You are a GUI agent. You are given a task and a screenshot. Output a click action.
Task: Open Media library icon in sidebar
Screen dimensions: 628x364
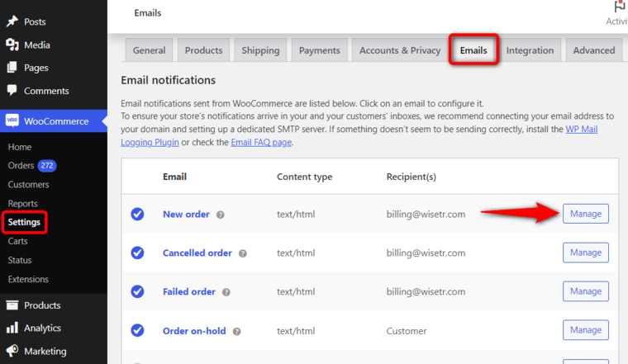[12, 45]
